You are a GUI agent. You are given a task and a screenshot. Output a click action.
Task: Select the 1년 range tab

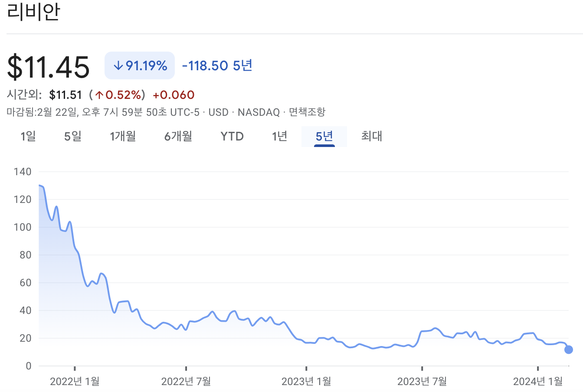280,137
